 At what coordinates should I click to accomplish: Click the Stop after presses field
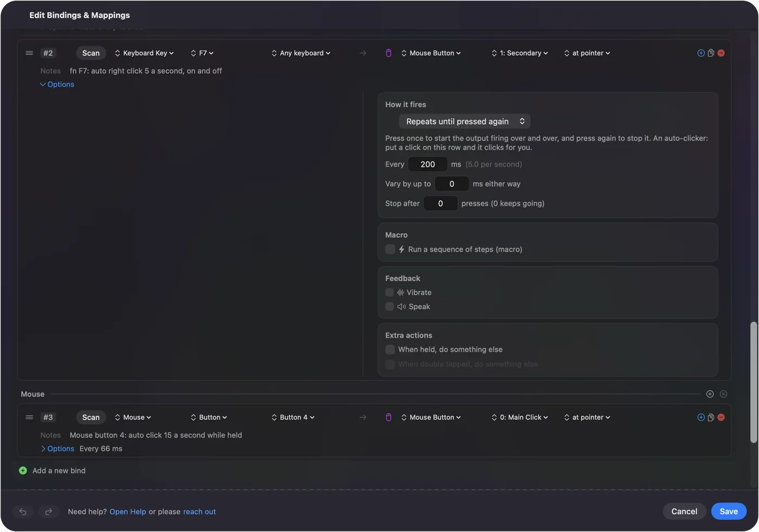tap(440, 203)
